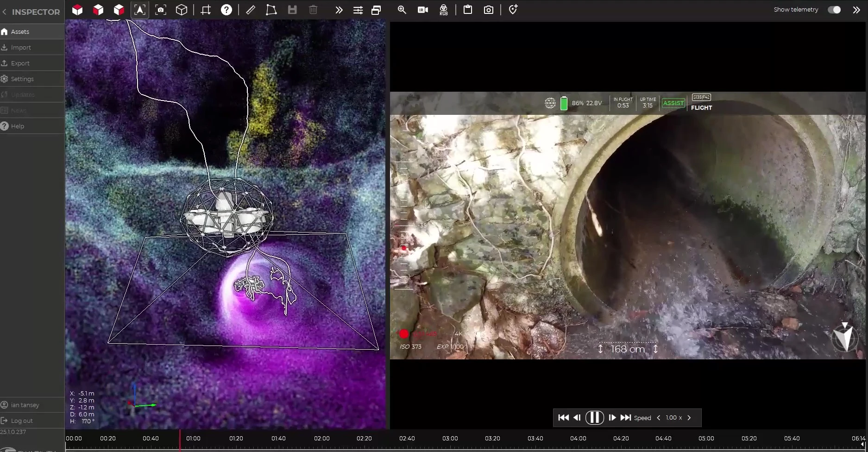The height and width of the screenshot is (452, 868).
Task: Switch to the IR camera view
Action: [x=422, y=10]
